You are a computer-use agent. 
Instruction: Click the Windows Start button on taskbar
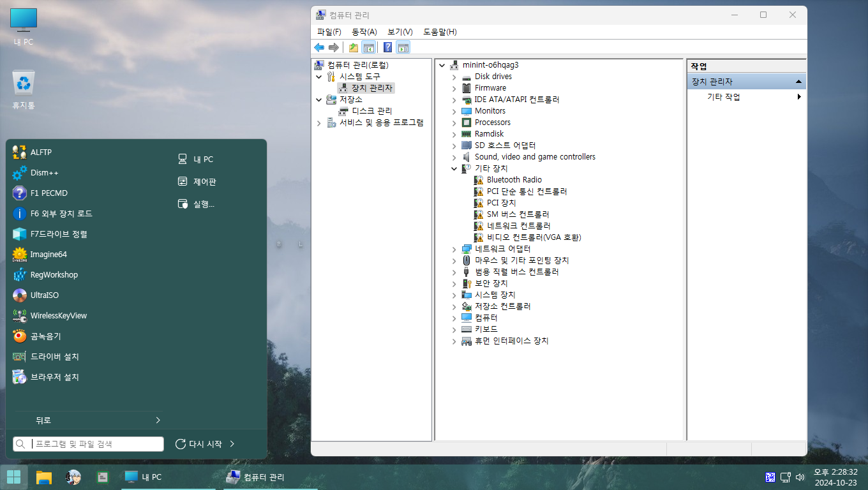(x=14, y=477)
